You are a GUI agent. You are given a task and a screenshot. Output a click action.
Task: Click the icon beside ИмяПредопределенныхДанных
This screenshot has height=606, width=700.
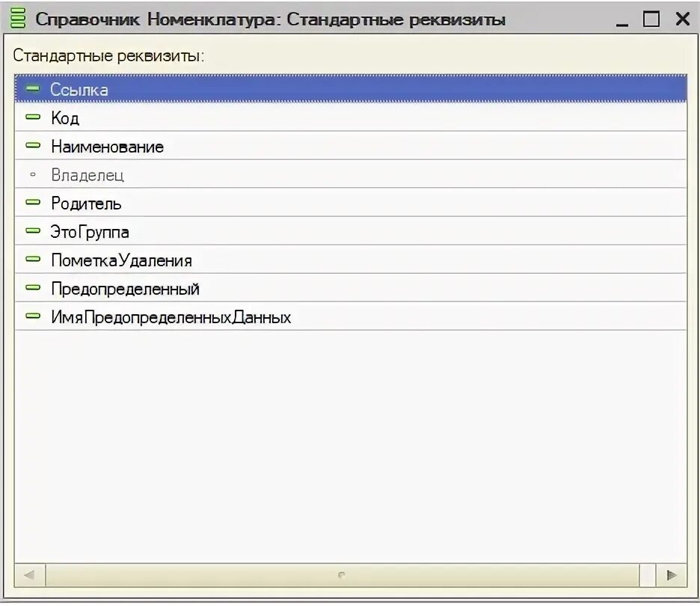(33, 316)
